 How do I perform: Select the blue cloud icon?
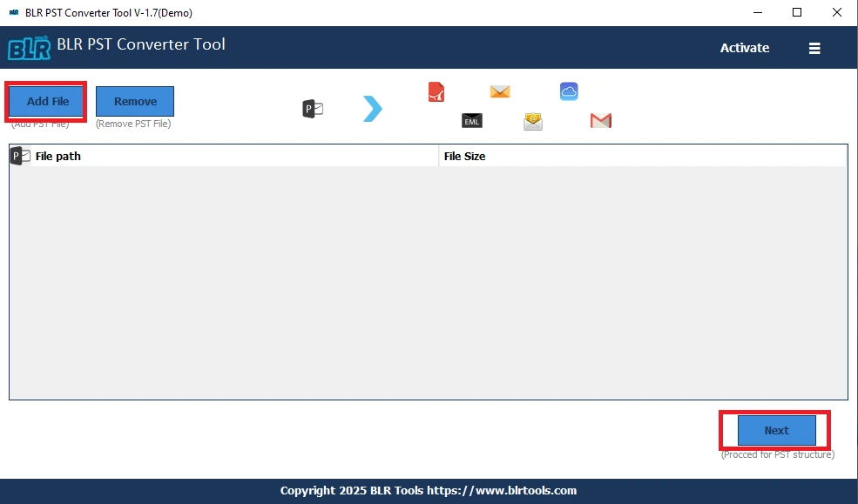pyautogui.click(x=569, y=91)
